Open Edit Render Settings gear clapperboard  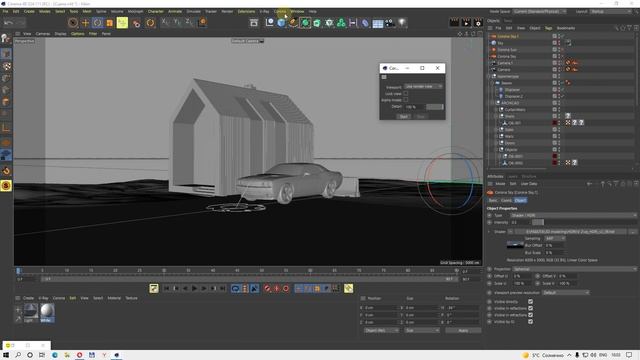pos(478,23)
